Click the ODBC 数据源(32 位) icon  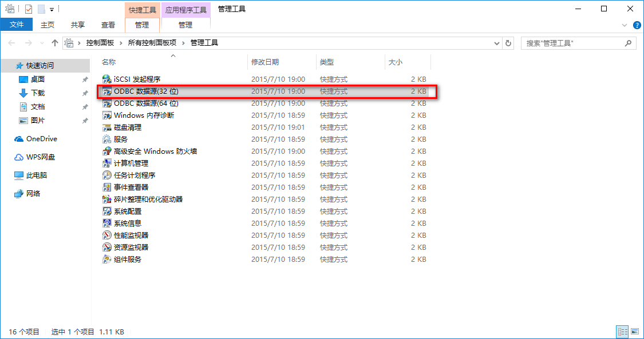coord(107,91)
